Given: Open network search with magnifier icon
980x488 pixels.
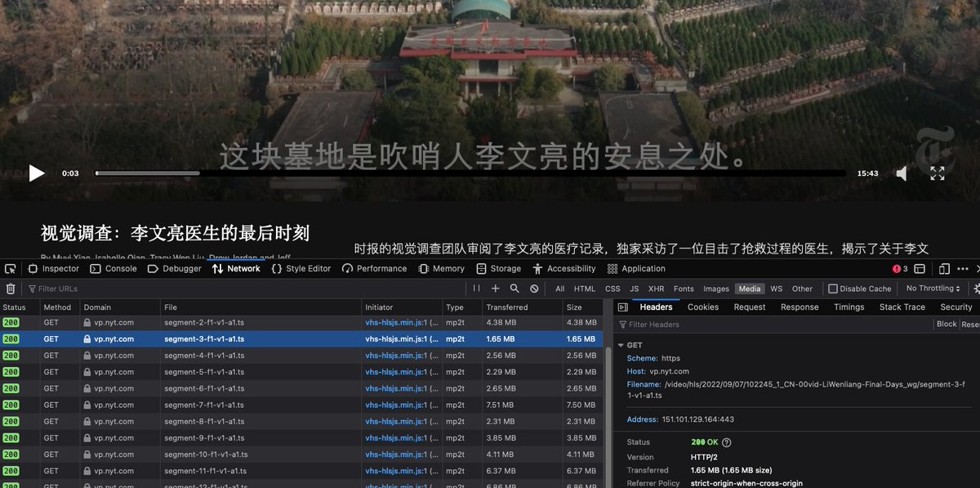Looking at the screenshot, I should (514, 289).
